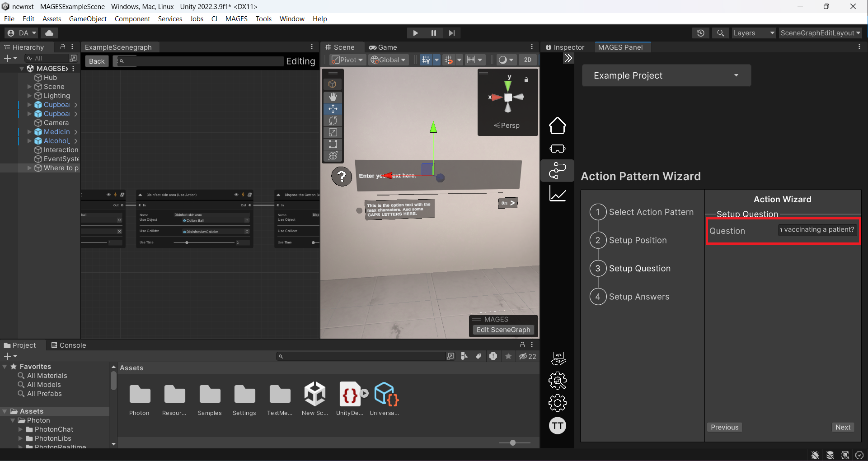This screenshot has width=868, height=461.
Task: Click the Question text field in Action Wizard
Action: 817,230
